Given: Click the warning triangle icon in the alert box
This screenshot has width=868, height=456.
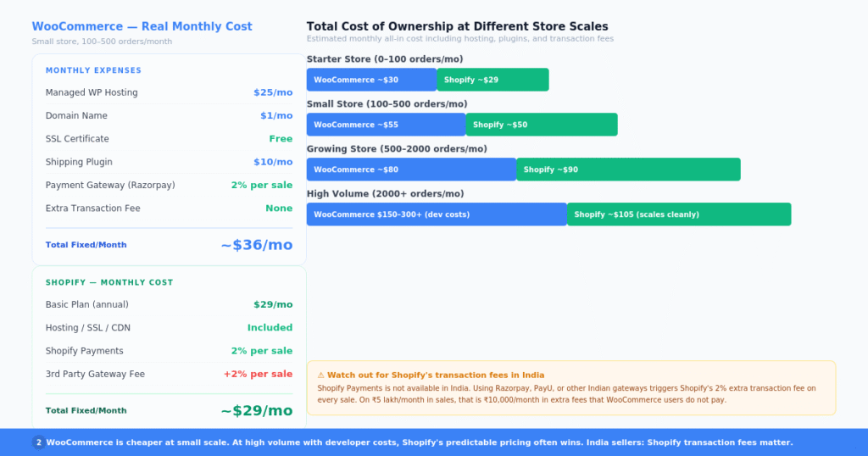Looking at the screenshot, I should pyautogui.click(x=320, y=375).
